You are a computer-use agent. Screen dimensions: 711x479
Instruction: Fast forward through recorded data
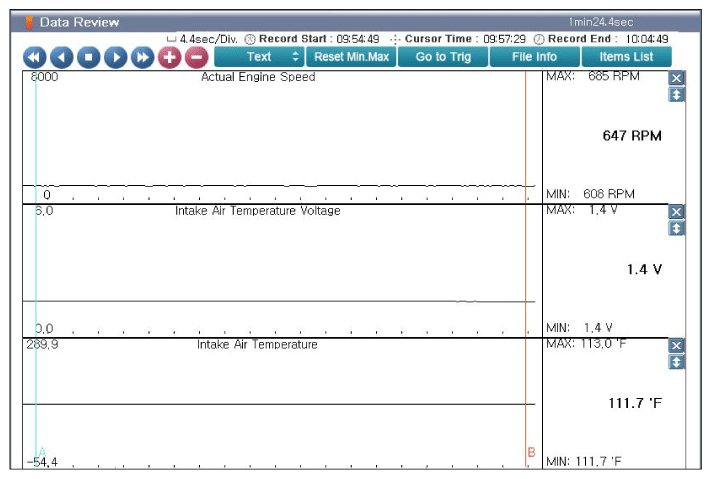(x=143, y=57)
